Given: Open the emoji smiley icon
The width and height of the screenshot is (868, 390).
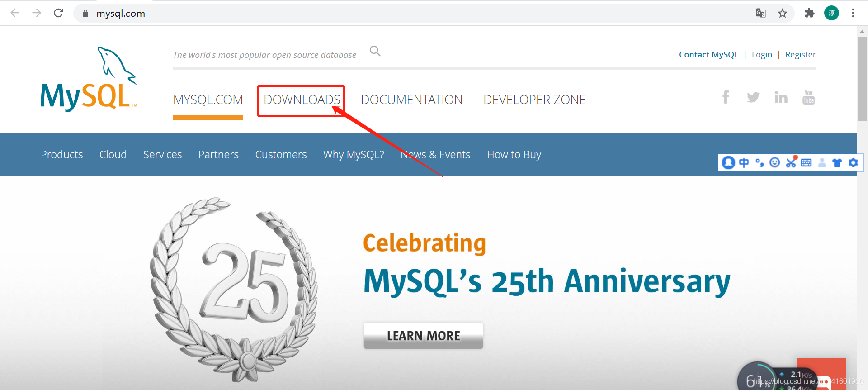Looking at the screenshot, I should 775,162.
